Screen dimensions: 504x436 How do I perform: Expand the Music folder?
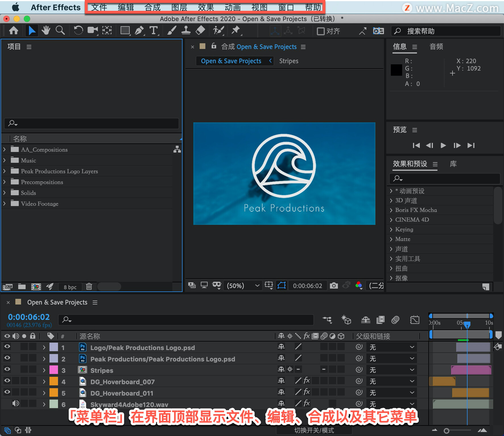4,160
